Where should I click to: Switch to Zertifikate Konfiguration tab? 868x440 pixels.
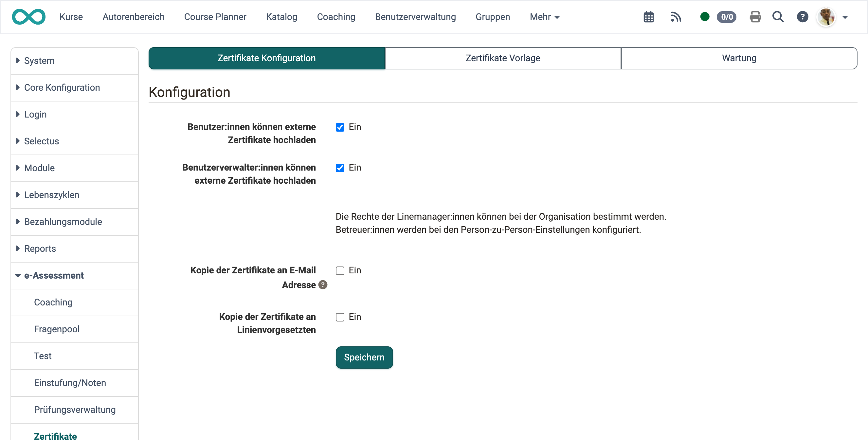(x=266, y=58)
